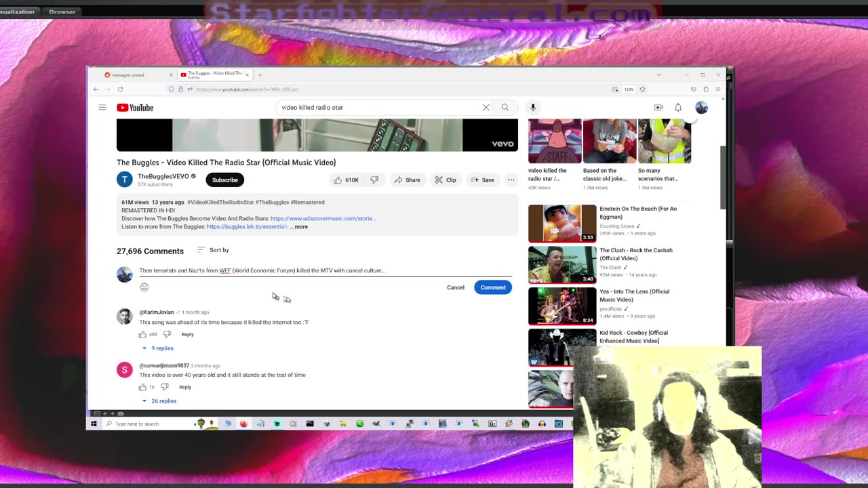
Task: Open the Sort by comments dropdown
Action: (x=213, y=250)
